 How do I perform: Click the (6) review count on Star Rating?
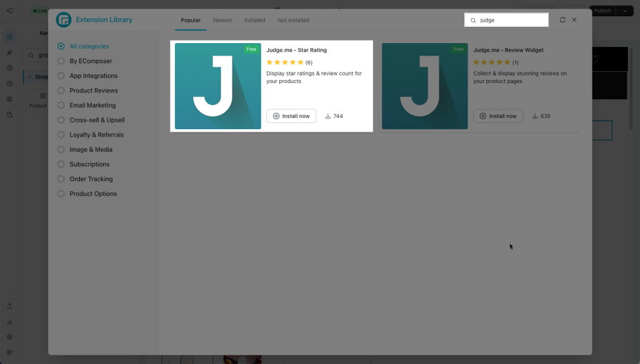tap(309, 63)
